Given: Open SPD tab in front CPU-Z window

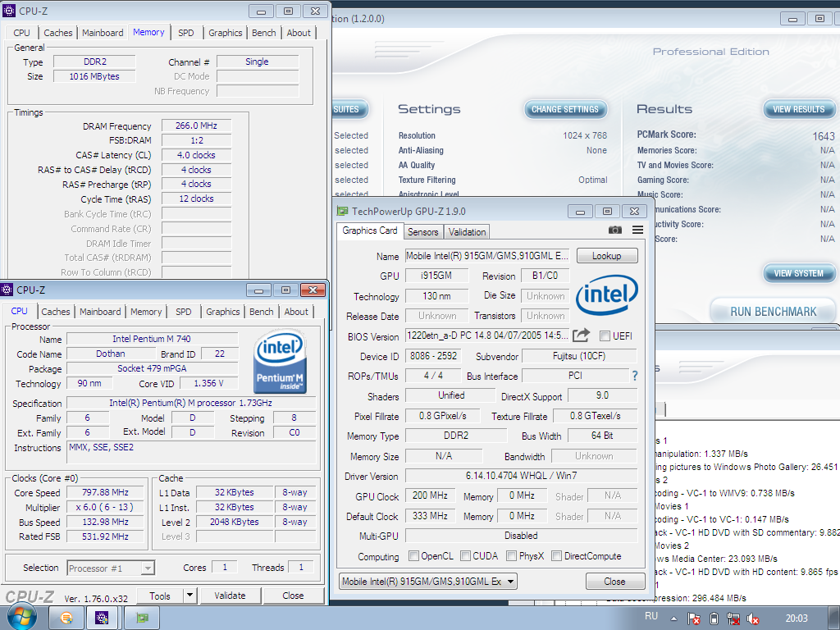Looking at the screenshot, I should 183,312.
